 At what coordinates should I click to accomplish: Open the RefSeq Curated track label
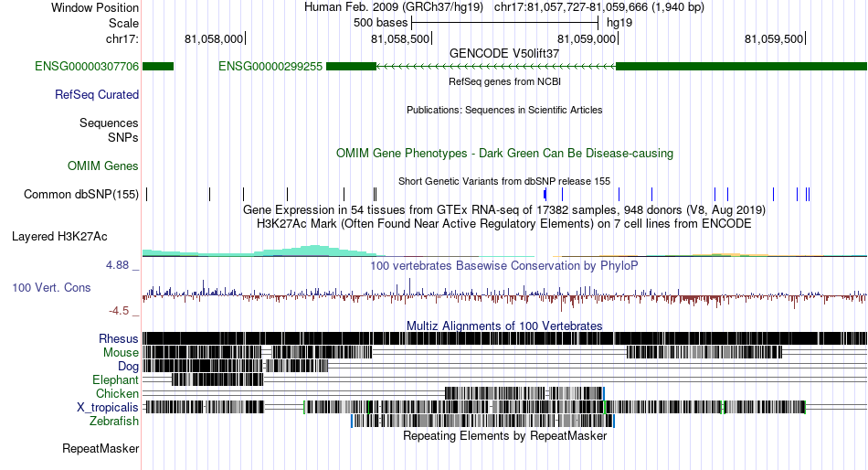pos(97,95)
